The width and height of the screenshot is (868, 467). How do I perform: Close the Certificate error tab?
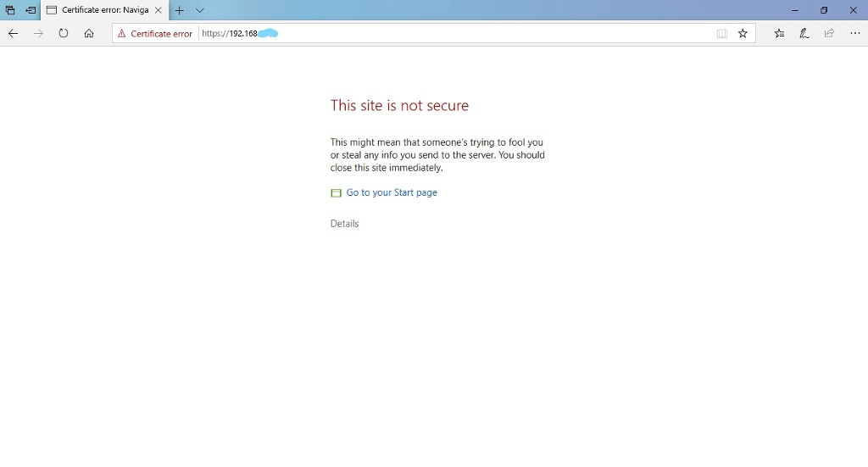coord(159,10)
